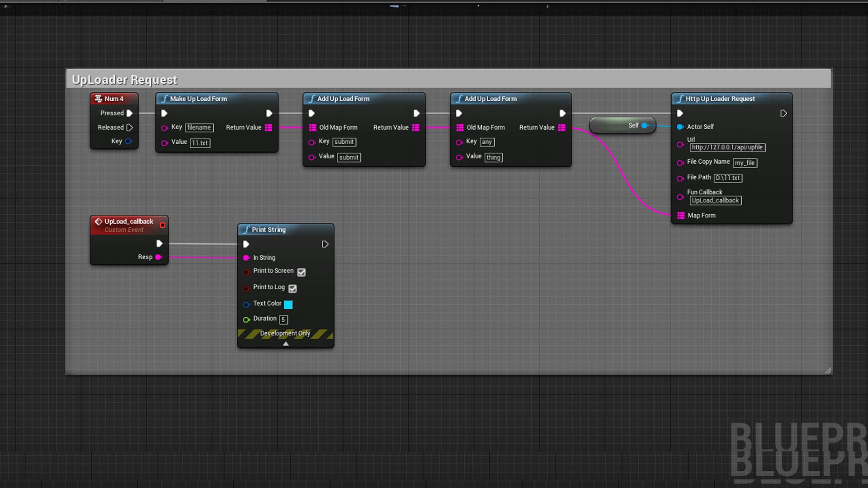This screenshot has width=868, height=488.
Task: Click the File Path input field
Action: point(728,178)
